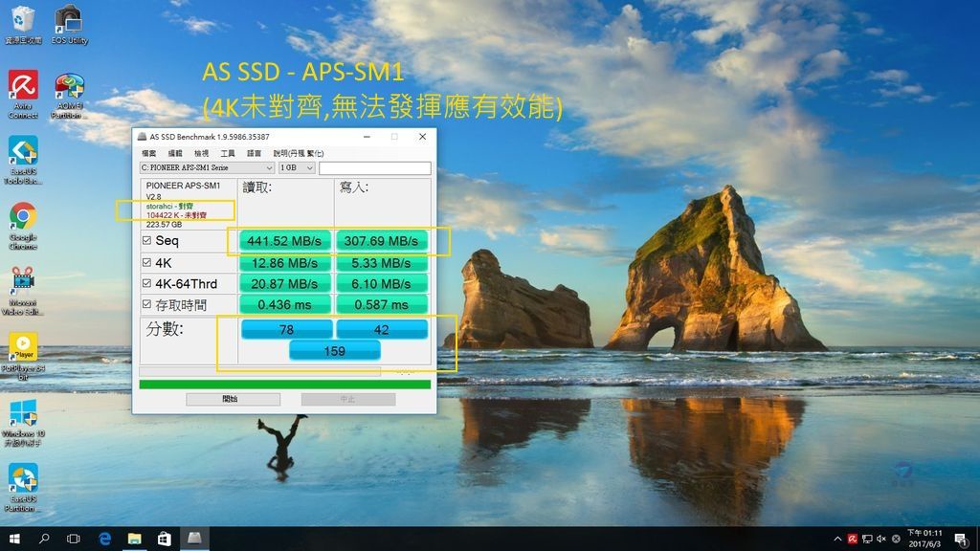Uncheck the 4K-64Thrd test checkbox
This screenshot has width=980, height=551.
pyautogui.click(x=146, y=283)
